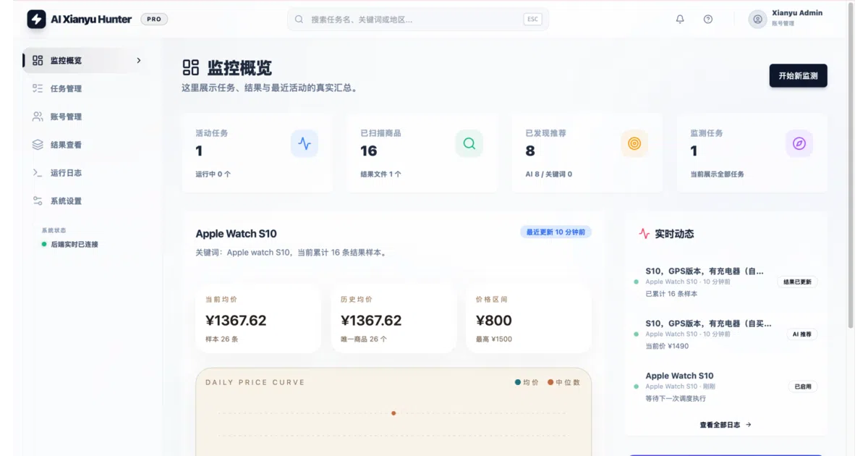Click the orange data point on price curve
This screenshot has width=868, height=456.
(x=393, y=413)
